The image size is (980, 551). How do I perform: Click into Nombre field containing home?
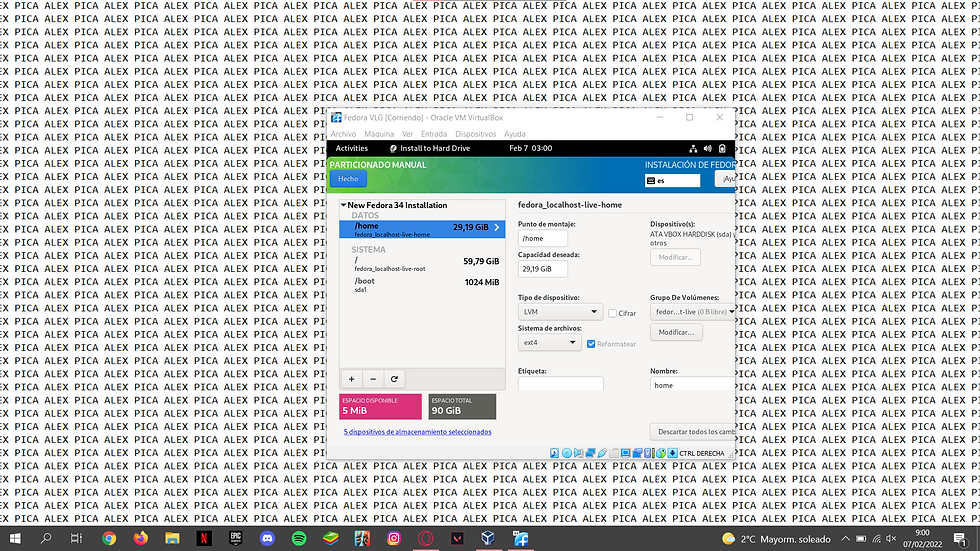(692, 384)
